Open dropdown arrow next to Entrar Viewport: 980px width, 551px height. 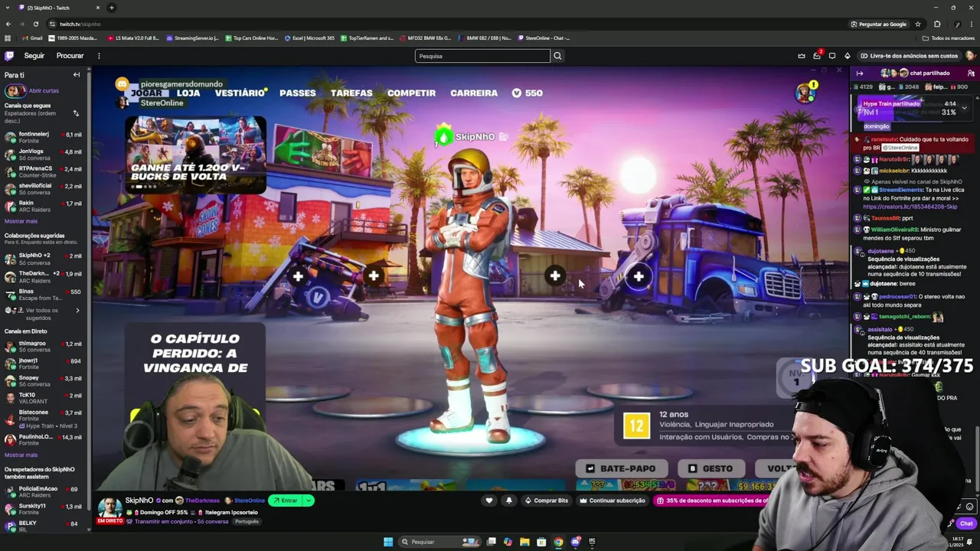tap(309, 500)
